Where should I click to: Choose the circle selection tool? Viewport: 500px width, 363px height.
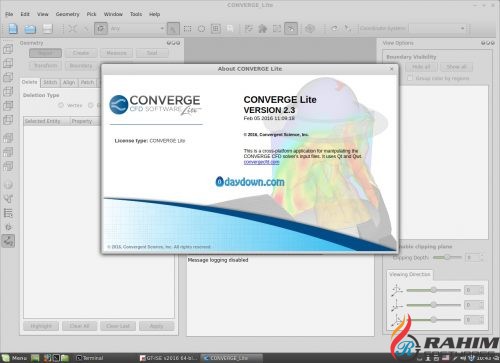click(201, 29)
